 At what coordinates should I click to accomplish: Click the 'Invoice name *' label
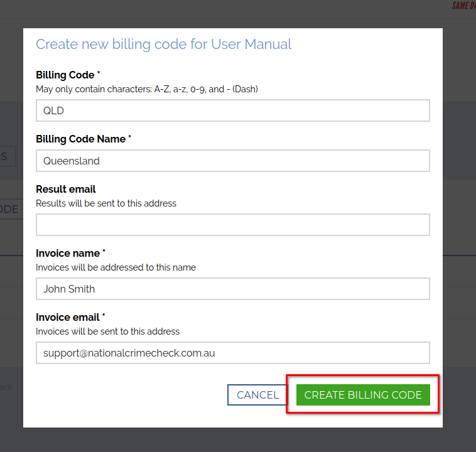[x=70, y=253]
